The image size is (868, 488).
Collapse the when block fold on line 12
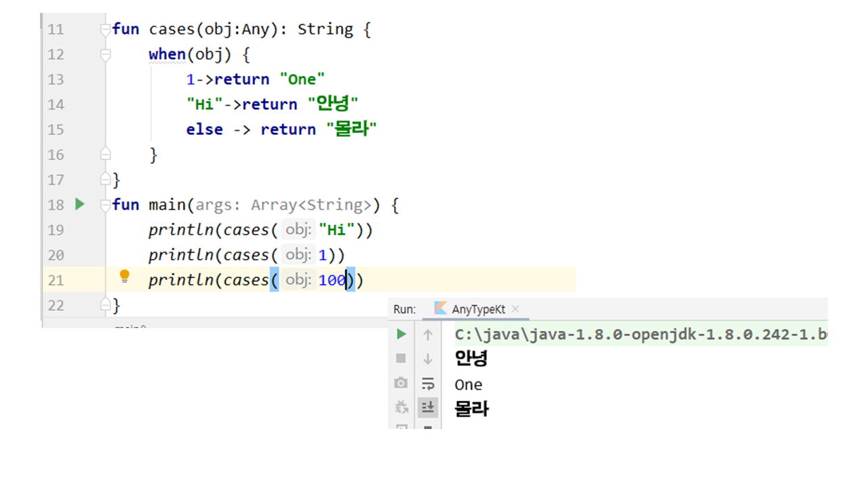click(105, 55)
